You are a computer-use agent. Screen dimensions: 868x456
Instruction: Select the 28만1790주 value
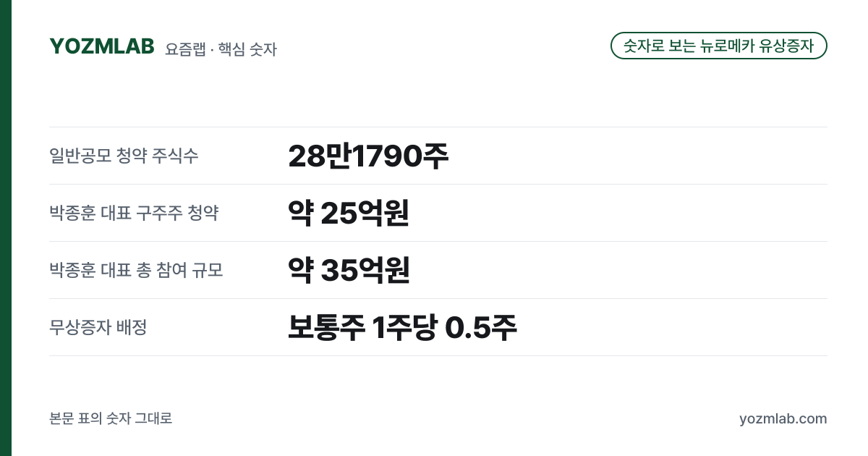click(x=368, y=156)
